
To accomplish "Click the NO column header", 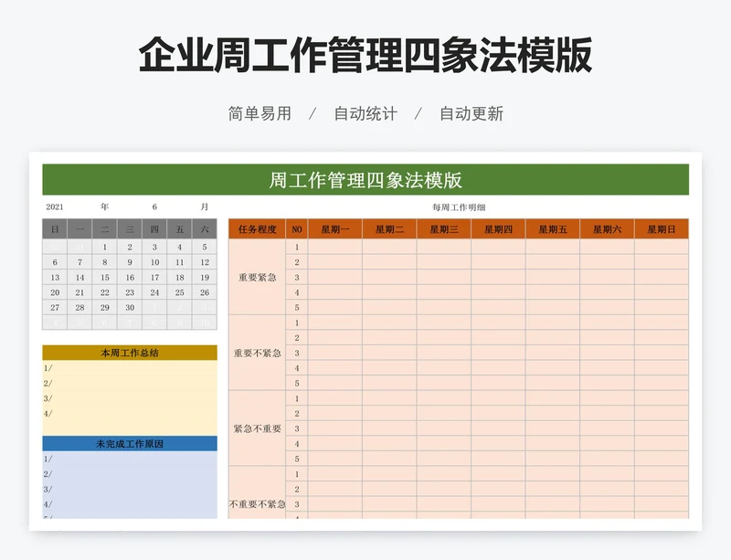I will (x=297, y=229).
